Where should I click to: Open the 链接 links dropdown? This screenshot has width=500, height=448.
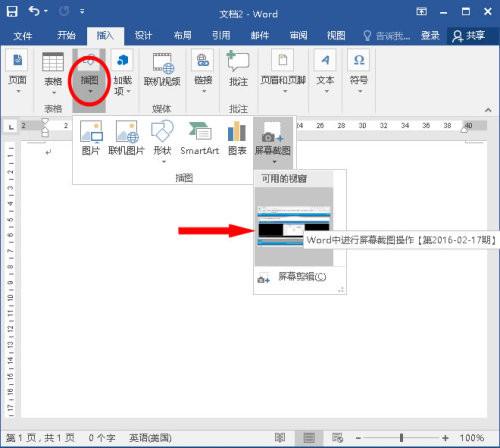(x=203, y=72)
